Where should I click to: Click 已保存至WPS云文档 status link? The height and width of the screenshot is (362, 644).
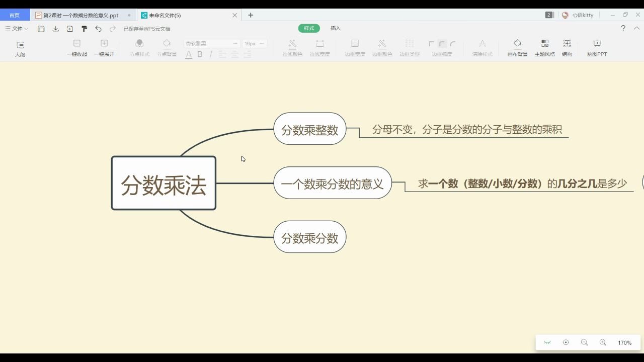coord(146,29)
